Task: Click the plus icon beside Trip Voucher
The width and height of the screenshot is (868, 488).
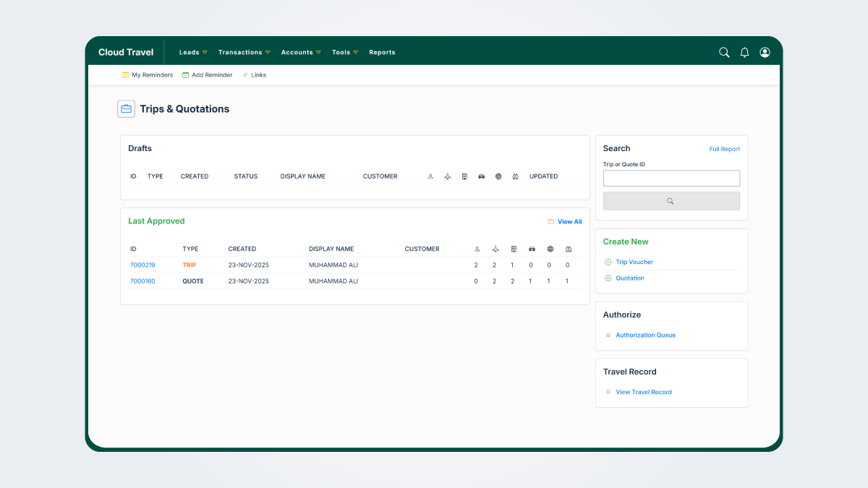Action: click(608, 262)
